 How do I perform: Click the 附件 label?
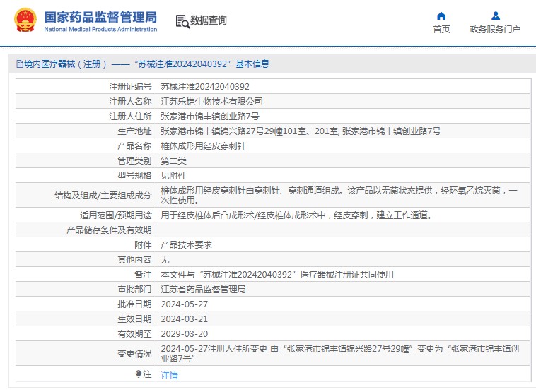click(x=143, y=245)
